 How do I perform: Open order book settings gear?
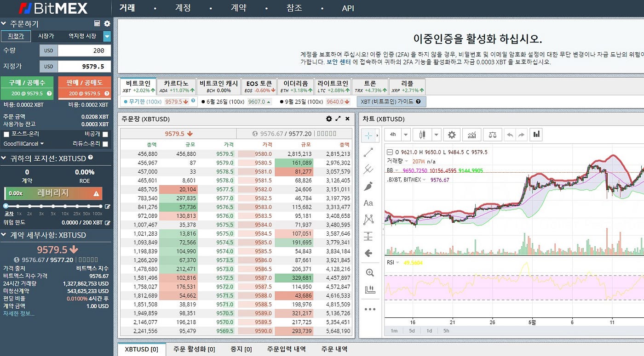(329, 119)
